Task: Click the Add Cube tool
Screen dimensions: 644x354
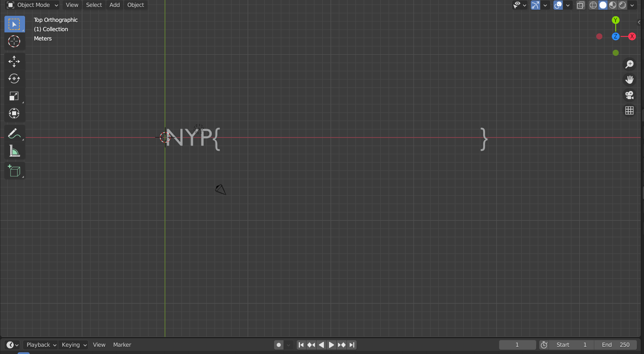Action: [14, 171]
